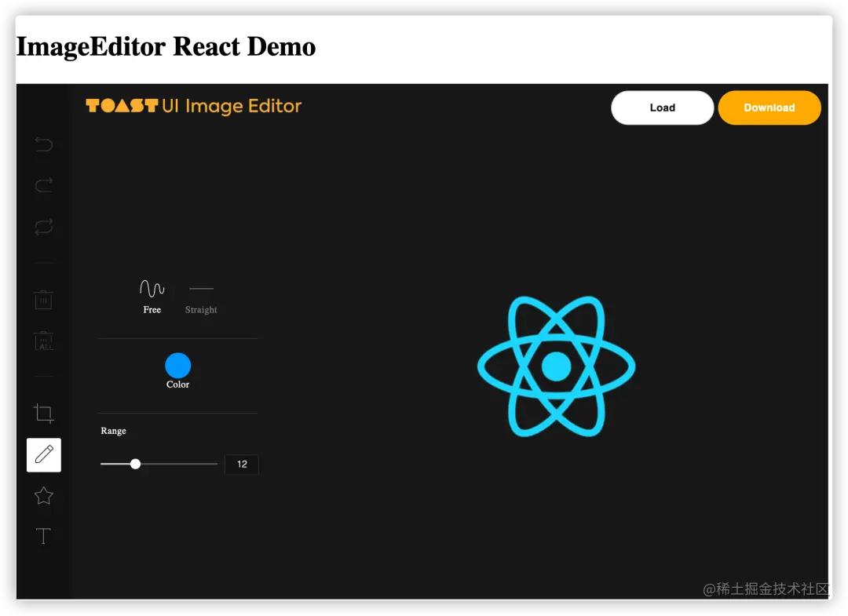Open the Shape star tool
Image resolution: width=848 pixels, height=616 pixels.
tap(44, 495)
